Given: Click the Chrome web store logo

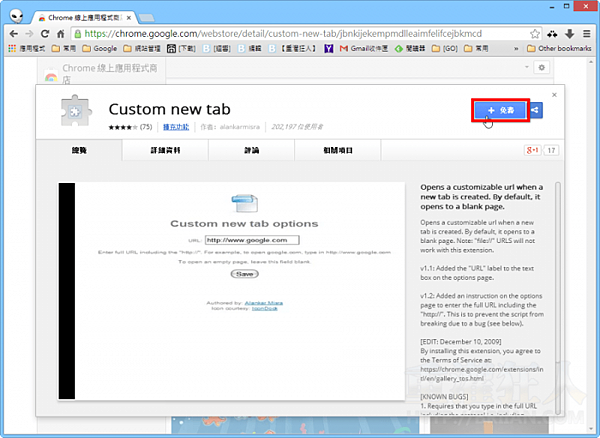Looking at the screenshot, I should coord(51,77).
